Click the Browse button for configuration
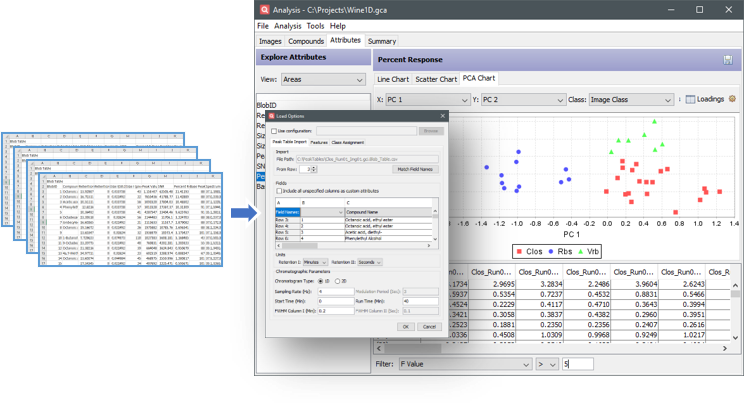This screenshot has width=744, height=403. (431, 131)
